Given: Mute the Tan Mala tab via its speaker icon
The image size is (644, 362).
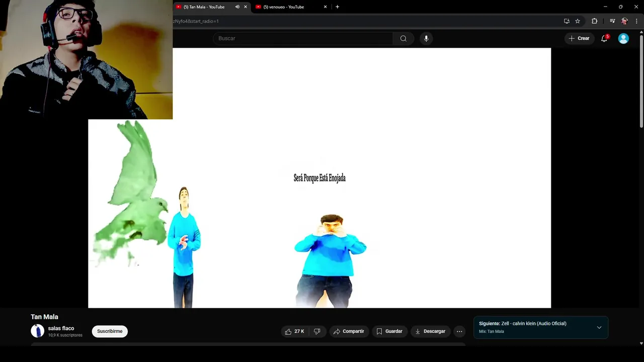Looking at the screenshot, I should [x=237, y=7].
